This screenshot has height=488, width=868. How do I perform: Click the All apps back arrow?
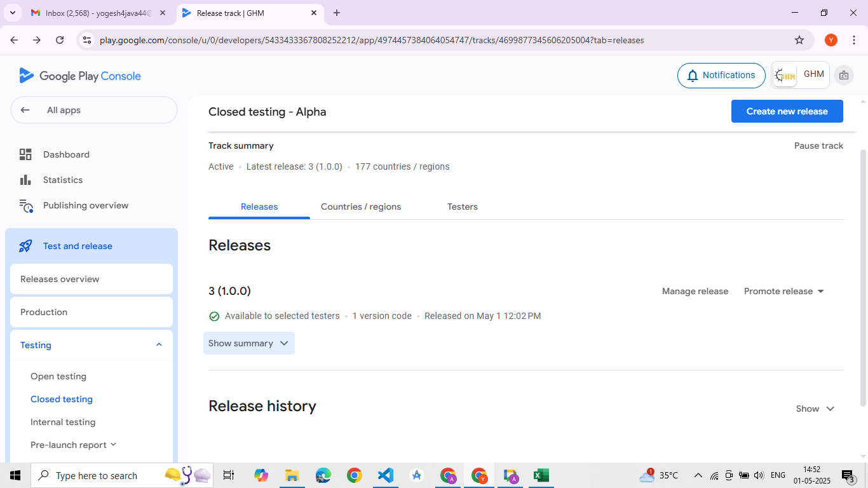click(x=25, y=110)
